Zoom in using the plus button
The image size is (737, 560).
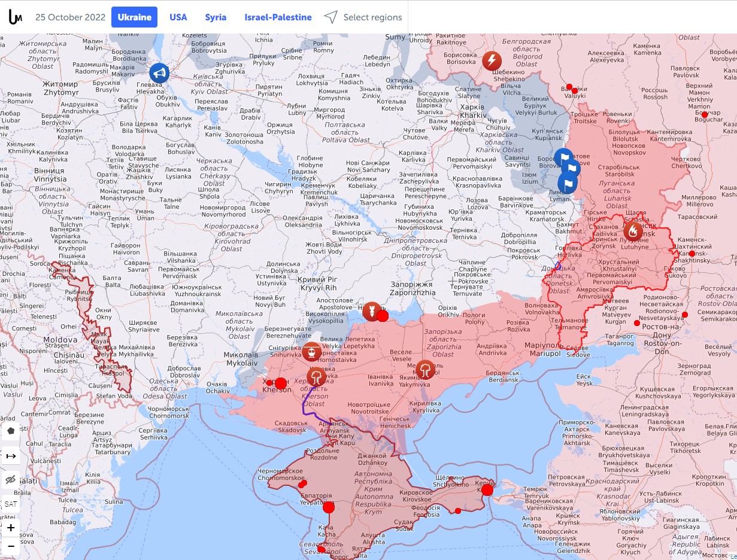tap(11, 528)
